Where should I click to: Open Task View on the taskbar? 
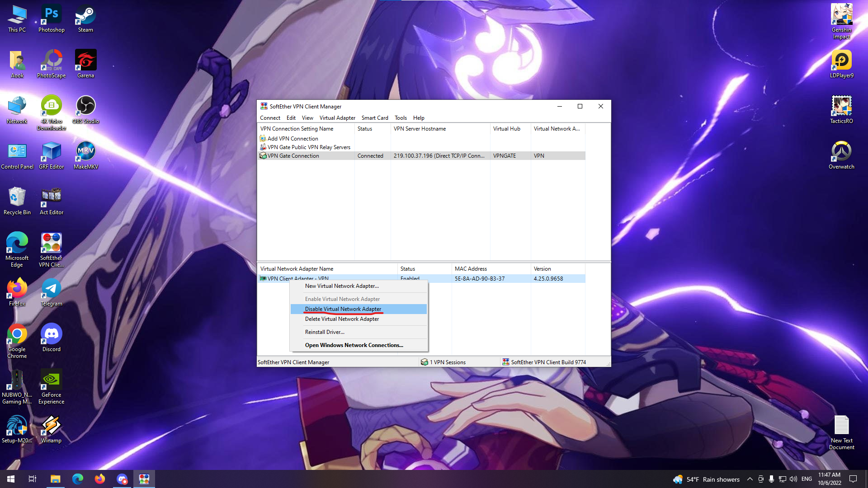click(x=33, y=479)
